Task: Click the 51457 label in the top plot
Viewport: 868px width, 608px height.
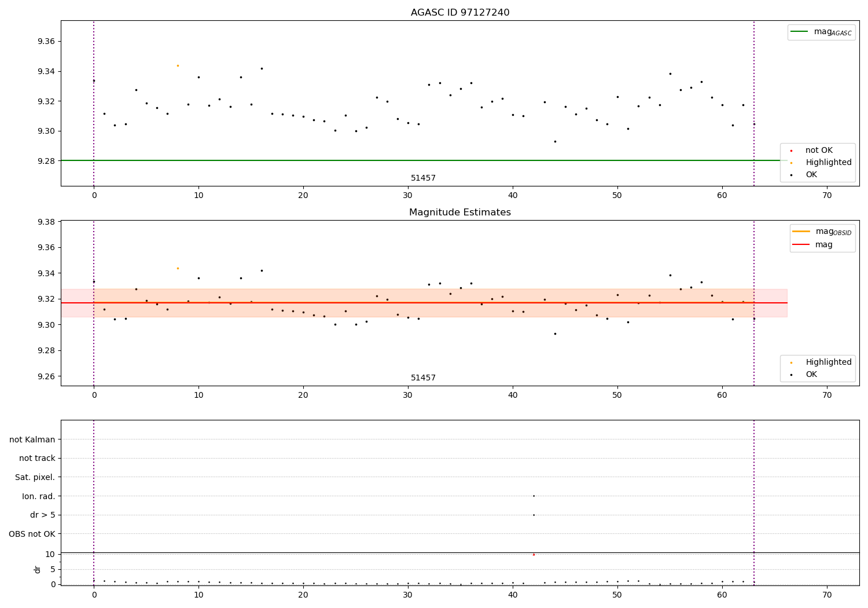Action: click(x=423, y=178)
